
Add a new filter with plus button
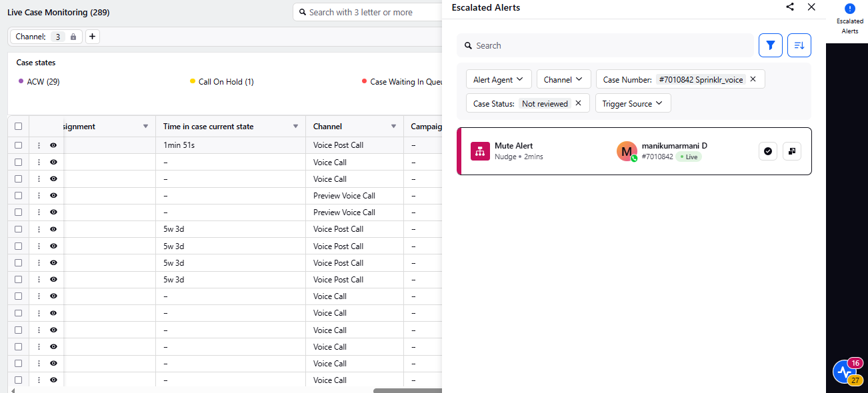[93, 37]
